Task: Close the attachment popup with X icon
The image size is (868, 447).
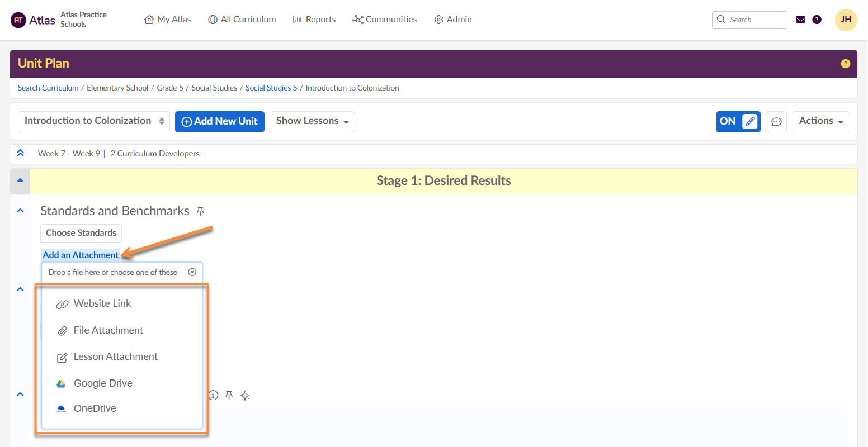Action: click(192, 272)
